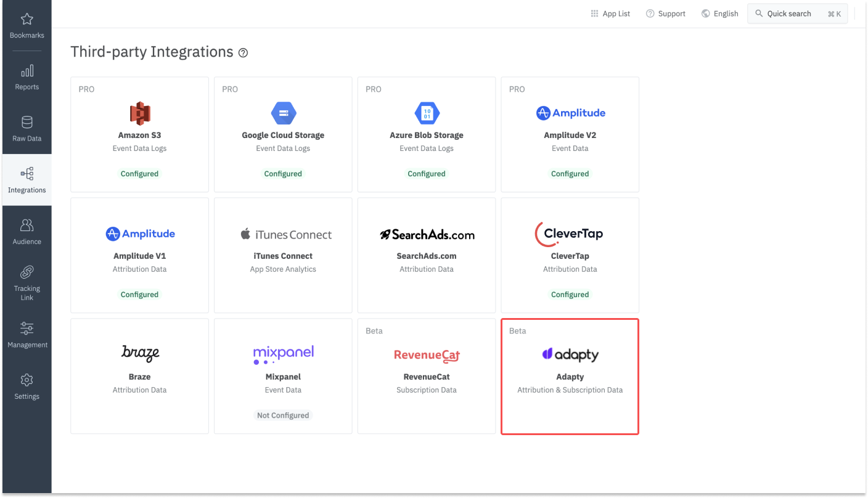Click the Google Cloud Storage hexagon logo
Viewport: 868px width, 498px height.
point(284,113)
